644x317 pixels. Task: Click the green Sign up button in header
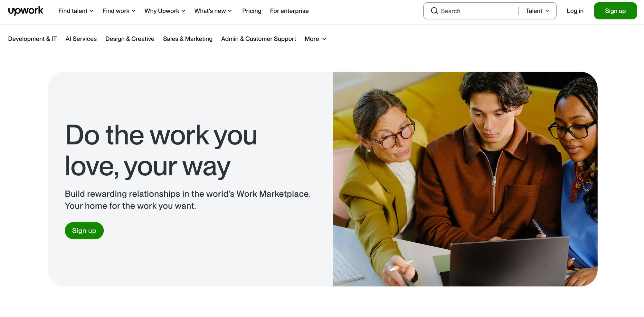point(615,11)
